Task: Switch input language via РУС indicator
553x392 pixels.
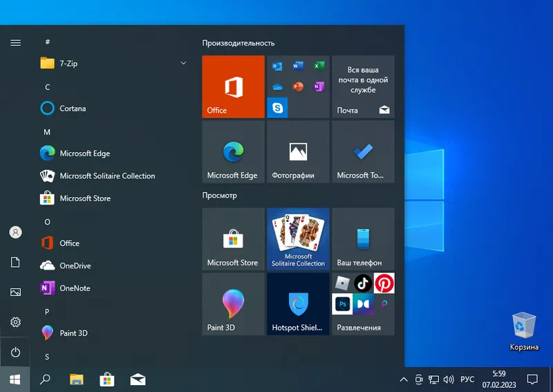Action: (467, 380)
